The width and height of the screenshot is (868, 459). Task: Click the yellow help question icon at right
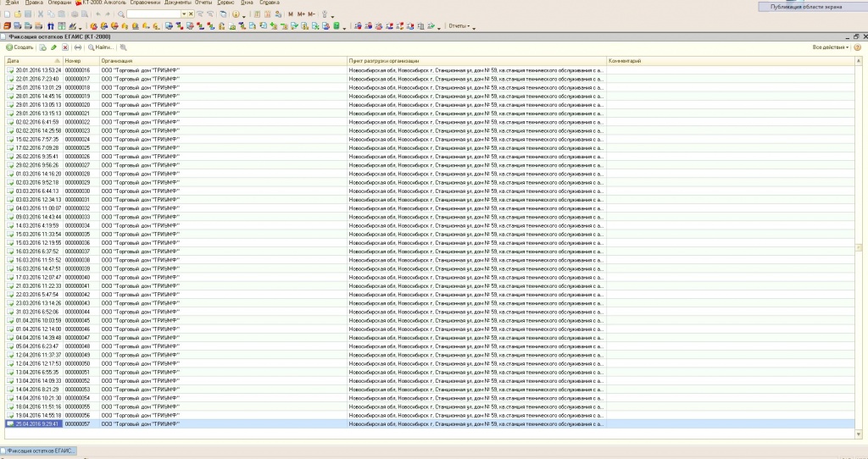click(858, 47)
